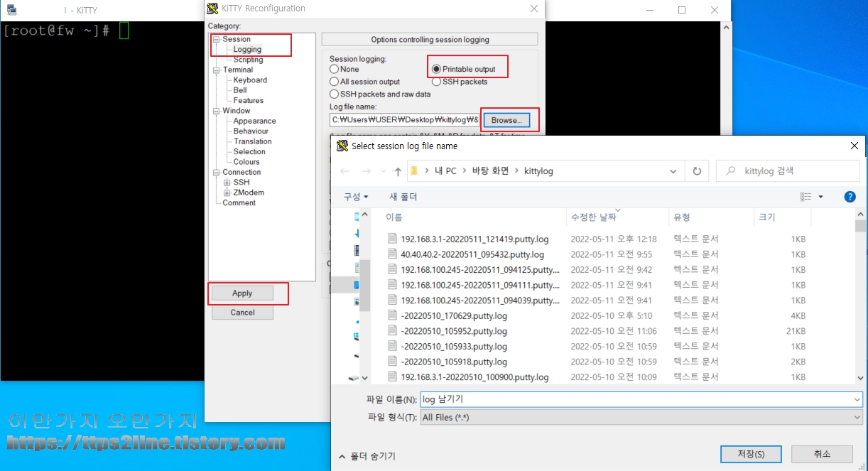The width and height of the screenshot is (868, 471).
Task: Click the Apply button
Action: pos(242,293)
